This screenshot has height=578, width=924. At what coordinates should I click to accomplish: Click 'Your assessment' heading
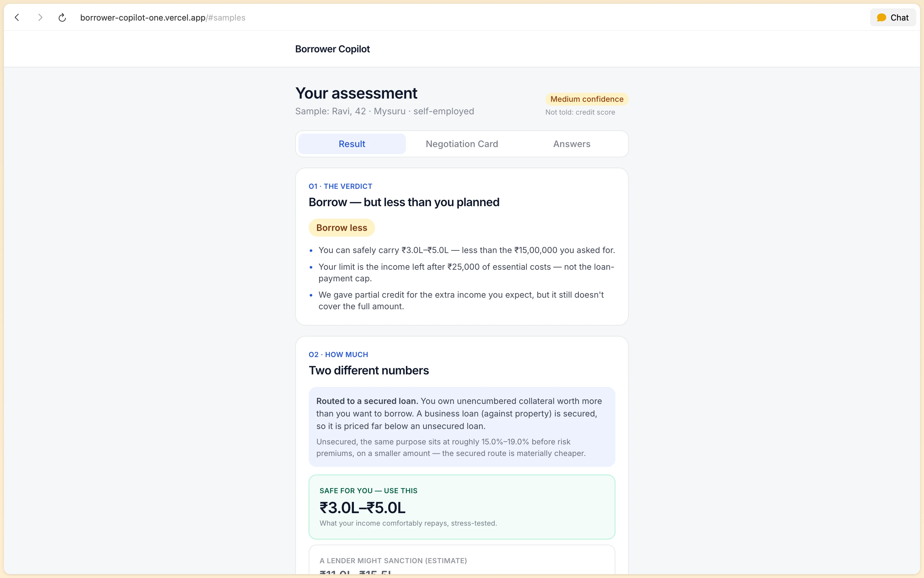356,93
